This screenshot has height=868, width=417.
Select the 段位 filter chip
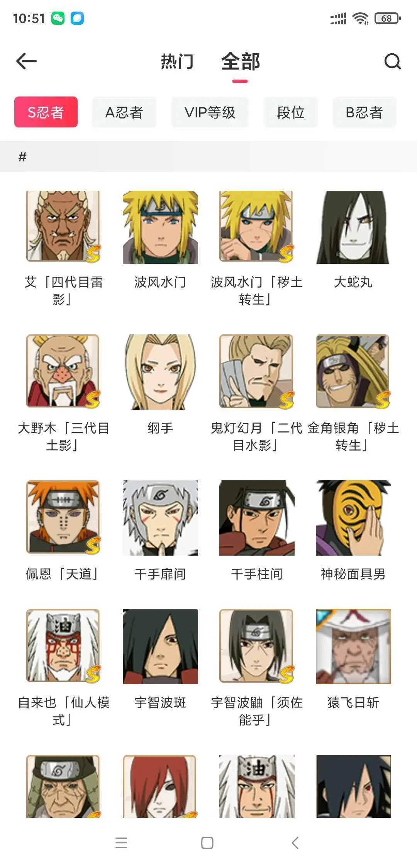pyautogui.click(x=291, y=112)
